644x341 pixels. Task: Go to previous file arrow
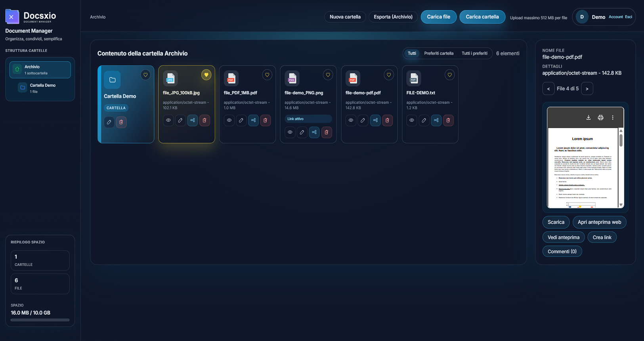point(548,88)
